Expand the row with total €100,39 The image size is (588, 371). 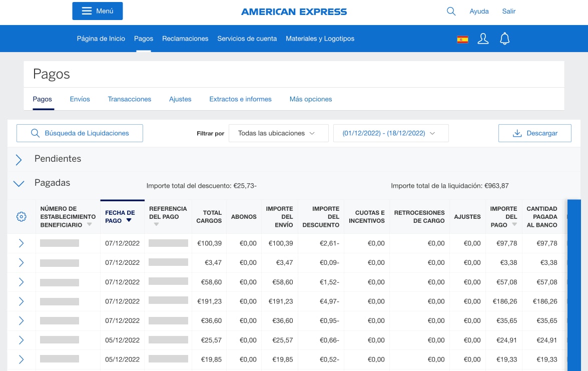(21, 243)
